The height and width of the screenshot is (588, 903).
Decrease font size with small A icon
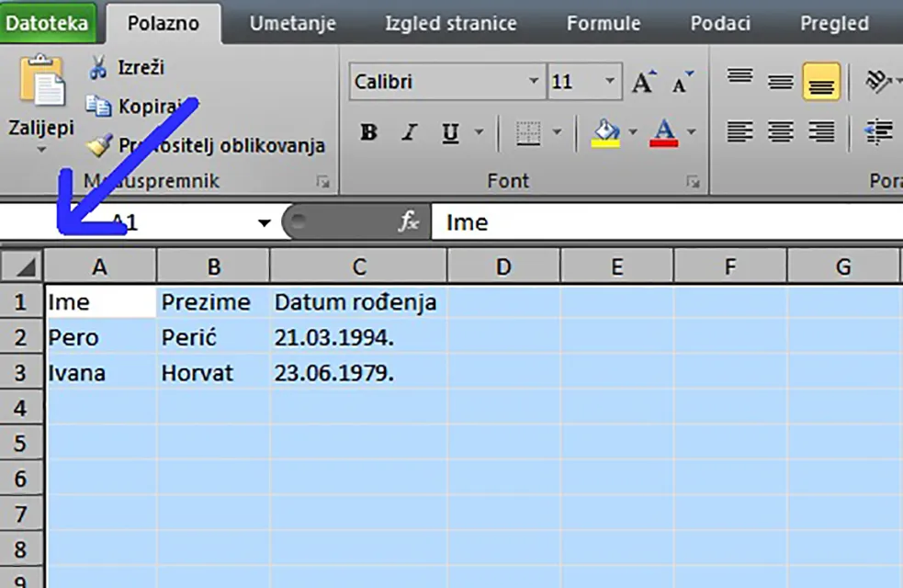point(683,83)
